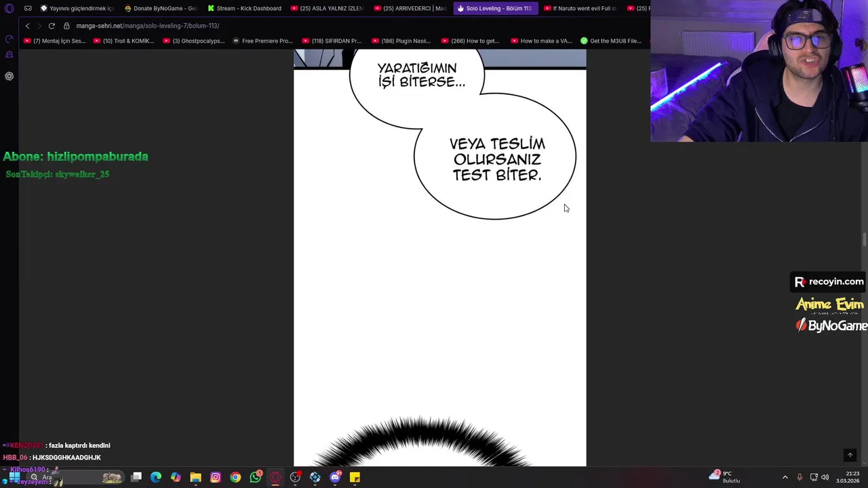
Task: Go forward in browser history
Action: [x=39, y=26]
